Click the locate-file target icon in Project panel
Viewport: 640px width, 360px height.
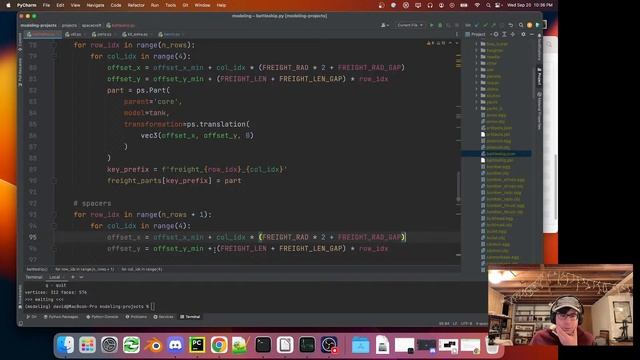(x=496, y=35)
